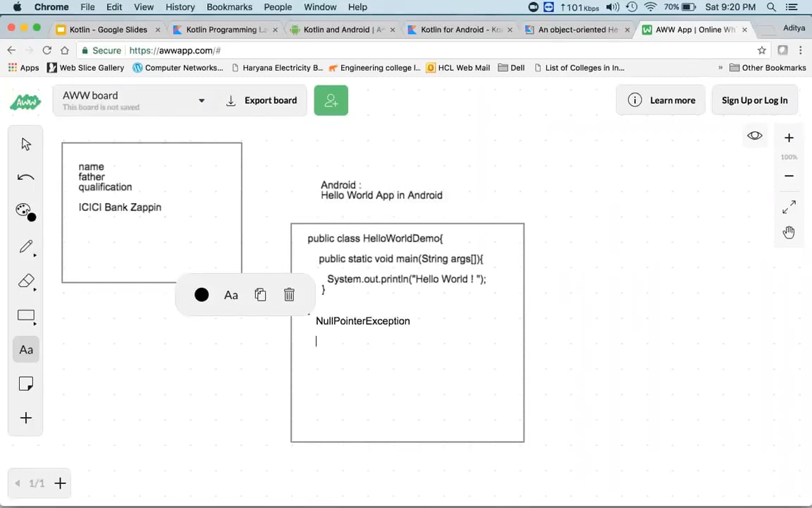This screenshot has width=812, height=508.
Task: Reload the current page
Action: (x=47, y=50)
